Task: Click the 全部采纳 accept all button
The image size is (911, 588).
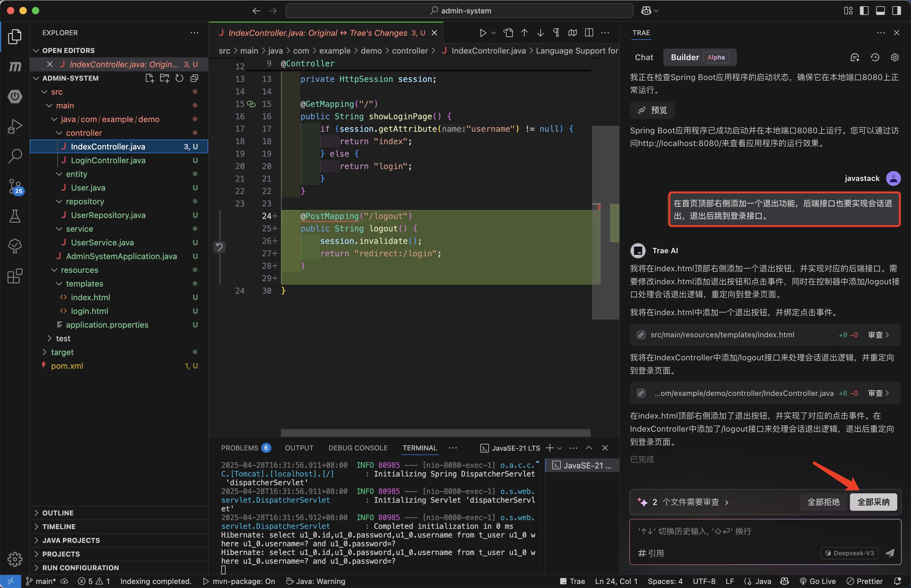Action: [x=873, y=502]
